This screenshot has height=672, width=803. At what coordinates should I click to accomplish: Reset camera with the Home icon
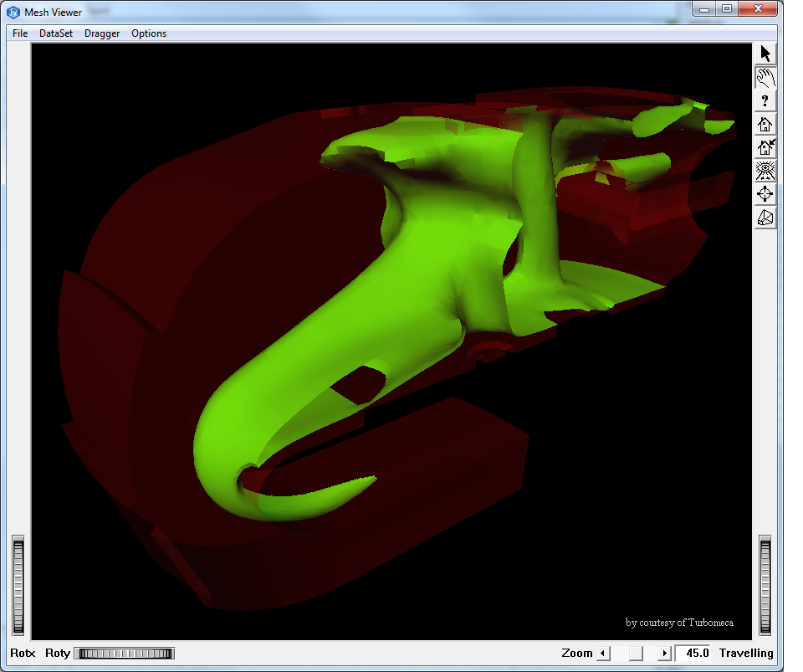pos(765,125)
